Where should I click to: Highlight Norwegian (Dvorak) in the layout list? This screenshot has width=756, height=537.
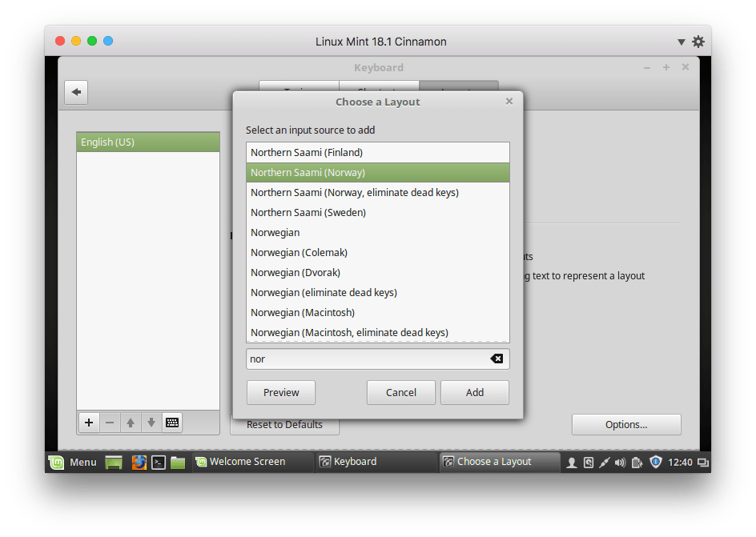(x=296, y=272)
